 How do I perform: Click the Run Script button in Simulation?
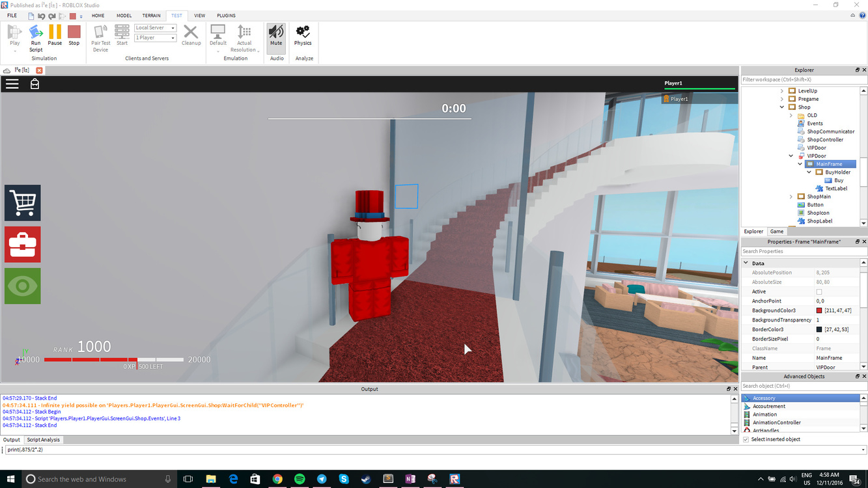pos(36,38)
